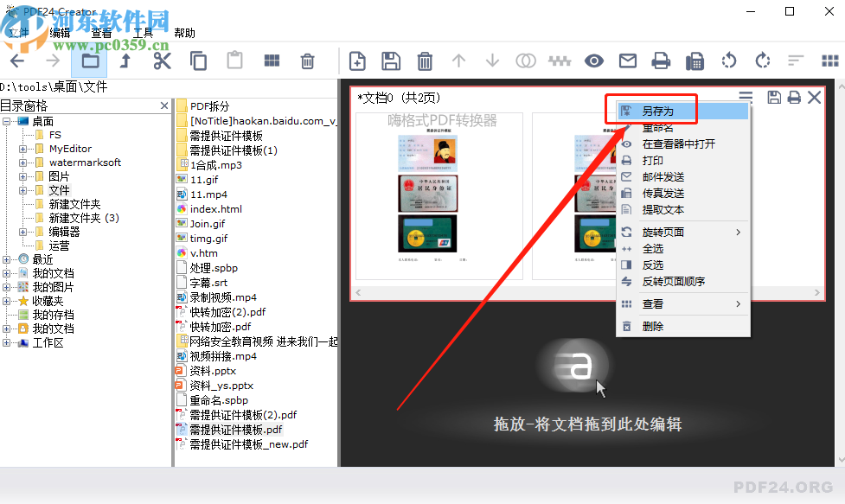The height and width of the screenshot is (504, 845).
Task: Select file 快转加密.pdf
Action: pos(220,326)
